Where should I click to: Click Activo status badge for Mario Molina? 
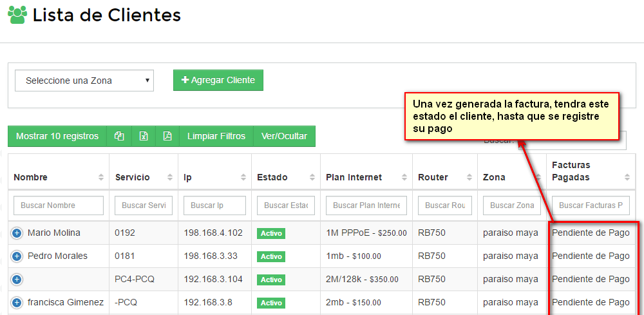point(271,233)
